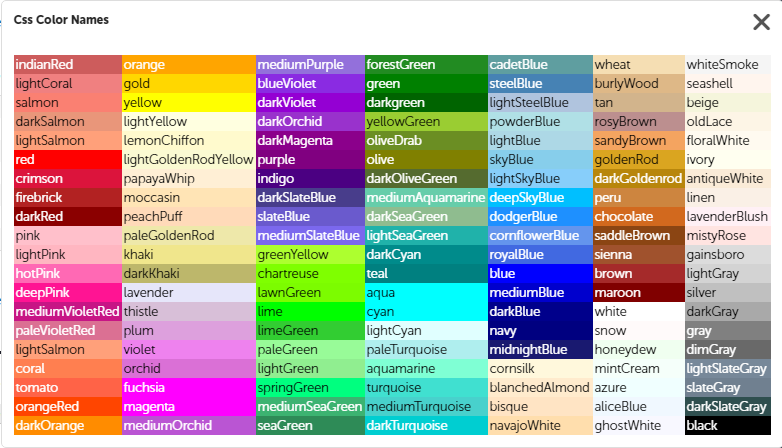The height and width of the screenshot is (448, 782).
Task: Select the lavender swatch
Action: (189, 292)
